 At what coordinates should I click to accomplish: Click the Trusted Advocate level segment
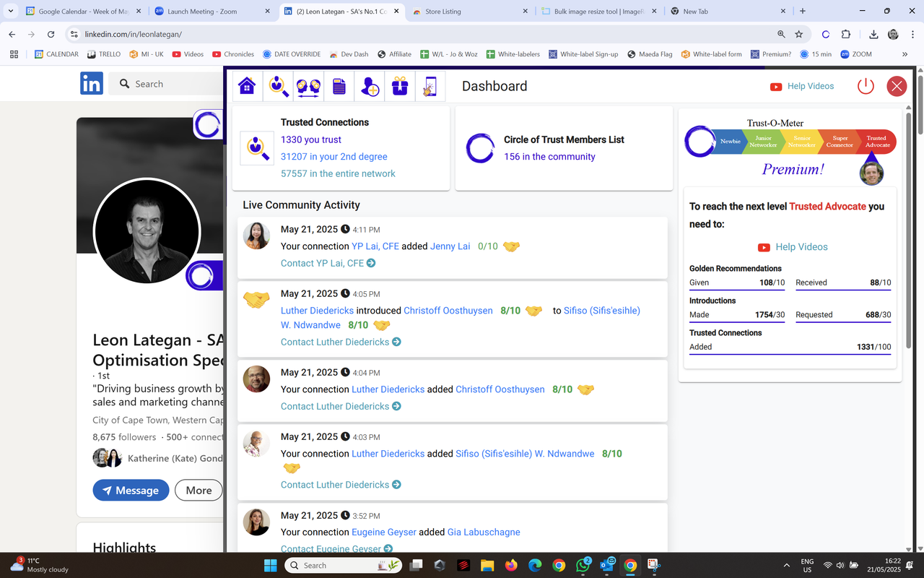click(x=876, y=142)
